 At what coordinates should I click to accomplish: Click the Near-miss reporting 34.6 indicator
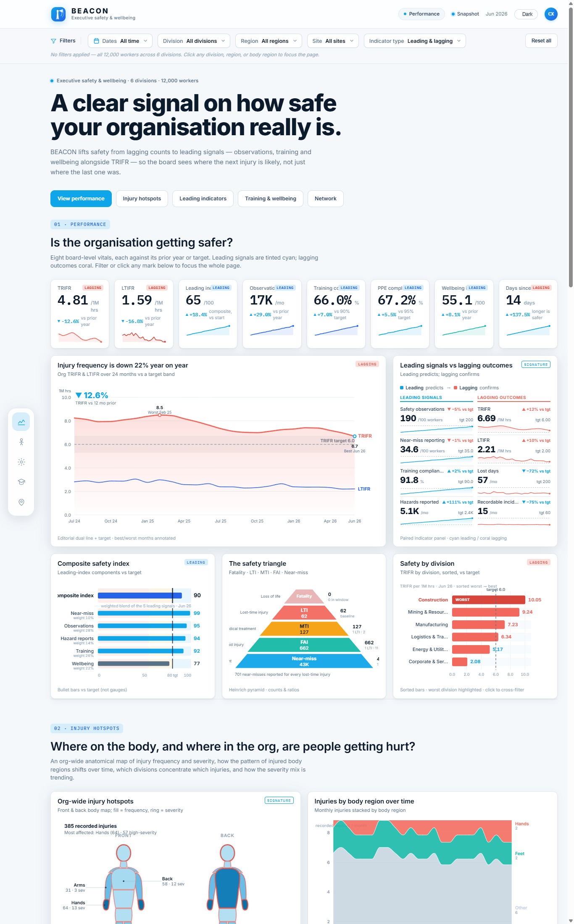click(x=437, y=451)
